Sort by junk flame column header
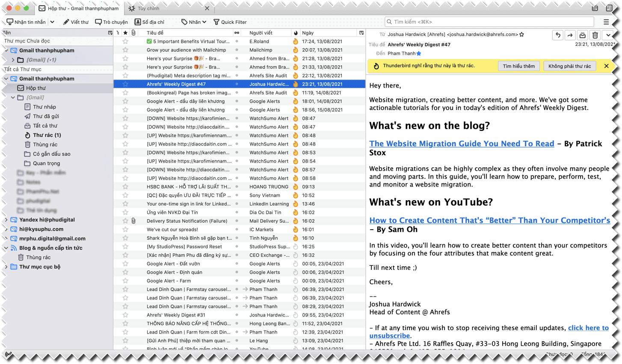 coord(296,33)
